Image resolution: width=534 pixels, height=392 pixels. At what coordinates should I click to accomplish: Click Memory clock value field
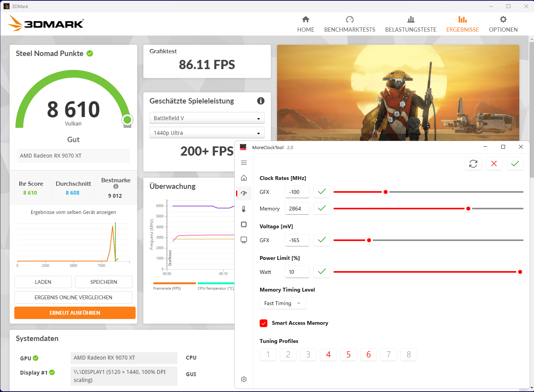(x=297, y=209)
